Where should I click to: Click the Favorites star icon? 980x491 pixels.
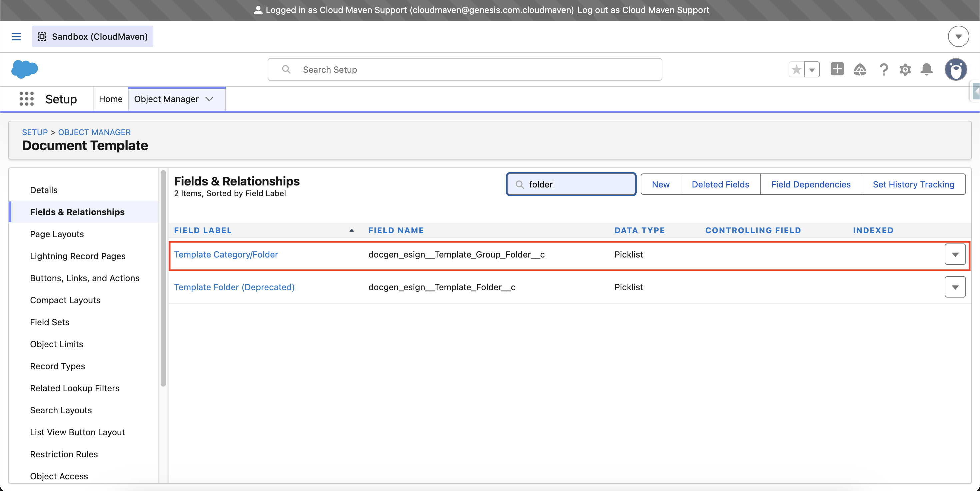pos(796,69)
